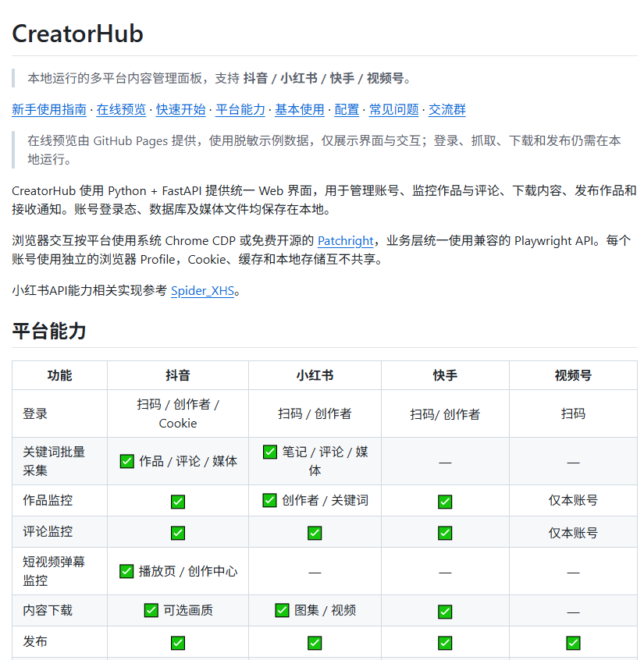Click the 快手 check mark in 评论监控 row
The height and width of the screenshot is (660, 644).
tap(445, 533)
